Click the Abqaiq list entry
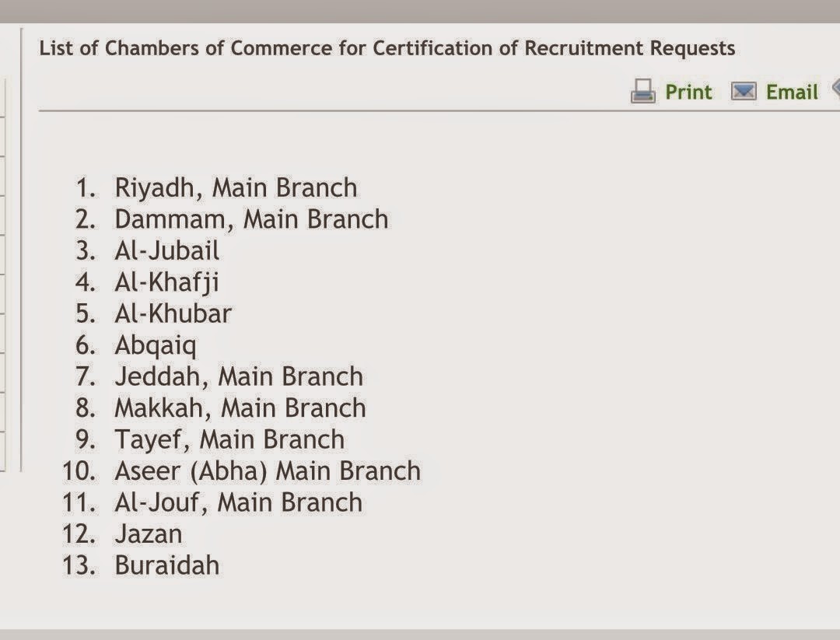The image size is (840, 640). coord(156,346)
